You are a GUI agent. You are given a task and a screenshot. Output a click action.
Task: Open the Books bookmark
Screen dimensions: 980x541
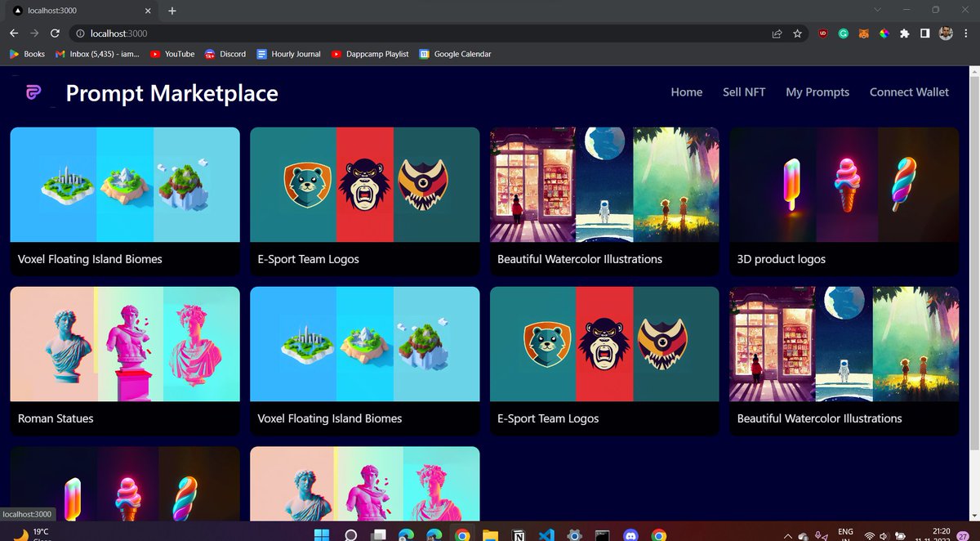tap(27, 54)
